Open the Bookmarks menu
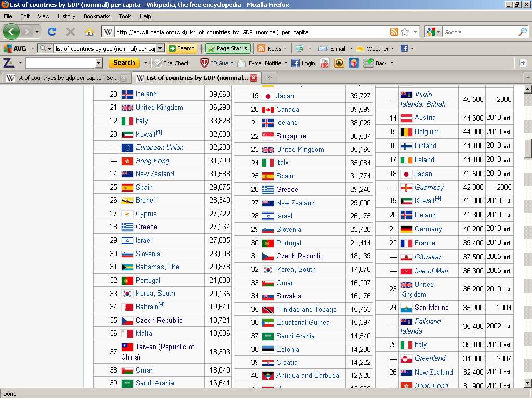 97,16
